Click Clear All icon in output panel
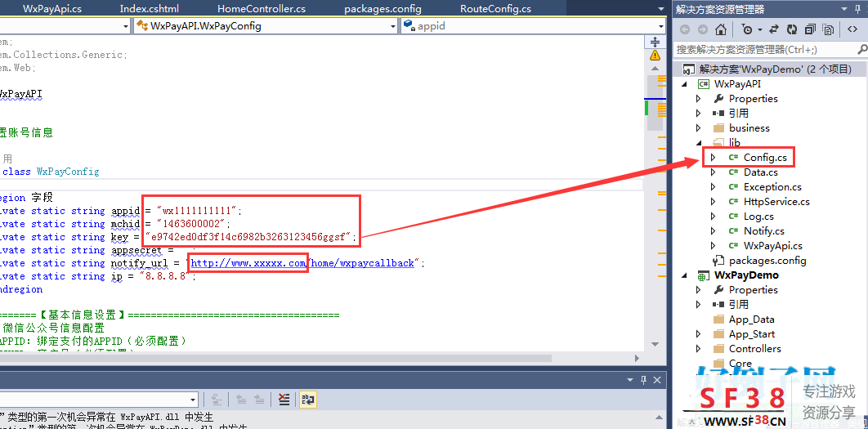868x429 pixels. coord(284,399)
